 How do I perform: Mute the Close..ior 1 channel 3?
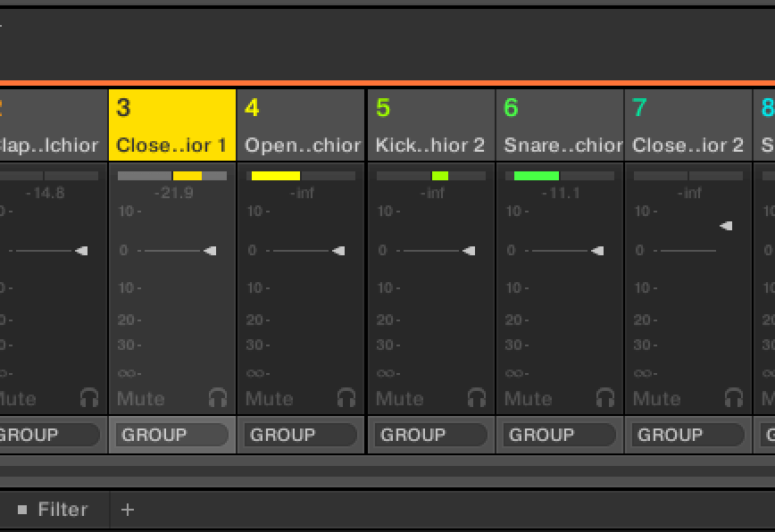(141, 398)
